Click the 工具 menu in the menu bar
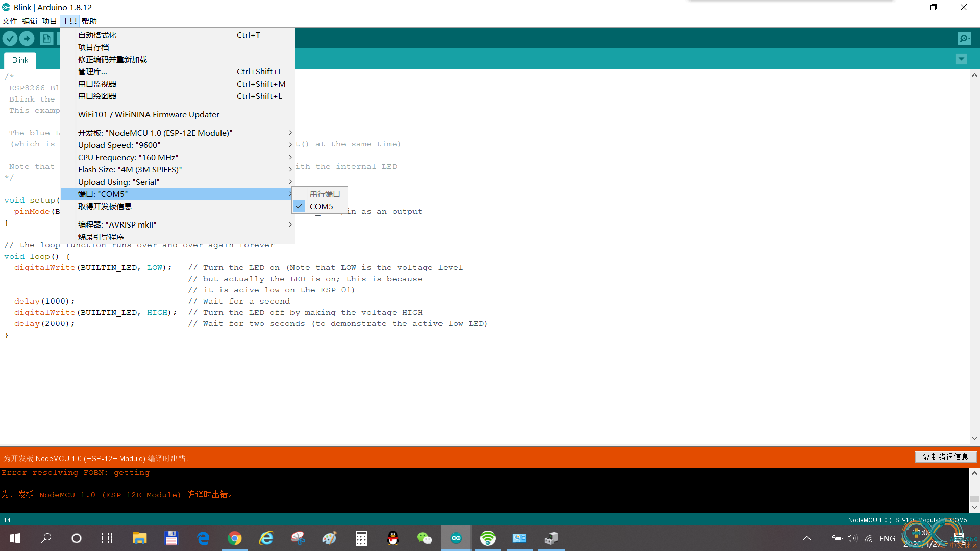980x551 pixels. [69, 21]
